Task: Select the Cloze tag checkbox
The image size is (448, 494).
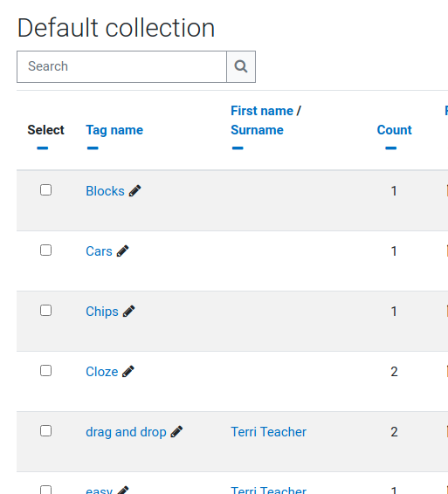Action: click(x=45, y=370)
